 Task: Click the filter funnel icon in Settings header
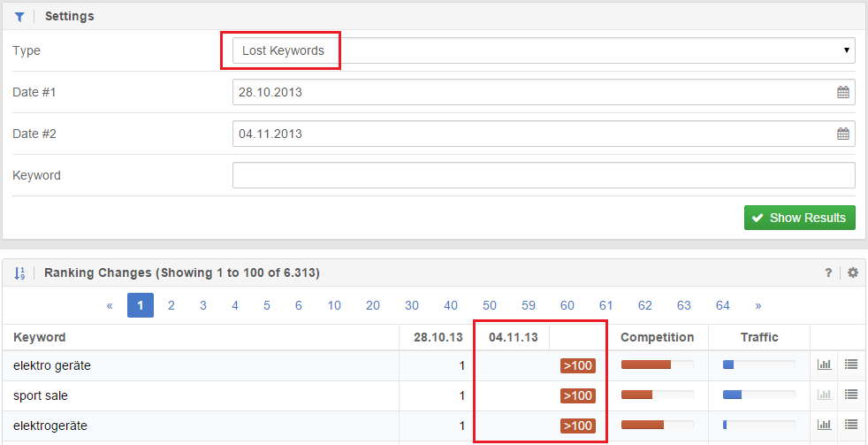click(19, 17)
